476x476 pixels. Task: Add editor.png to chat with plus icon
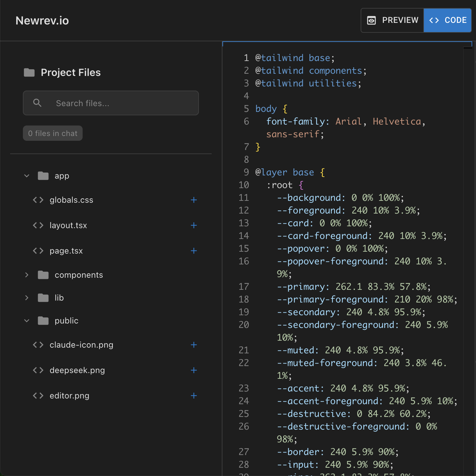194,396
